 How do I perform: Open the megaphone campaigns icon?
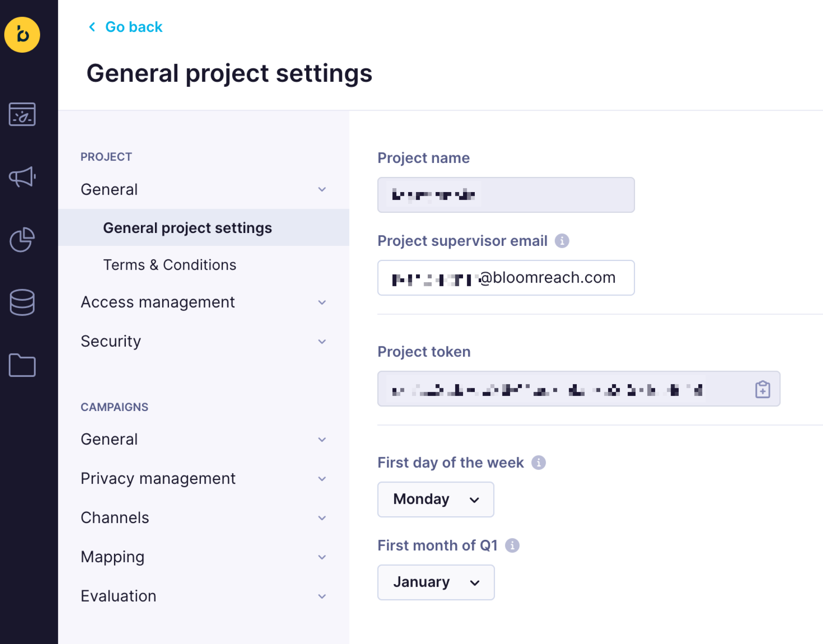click(22, 177)
